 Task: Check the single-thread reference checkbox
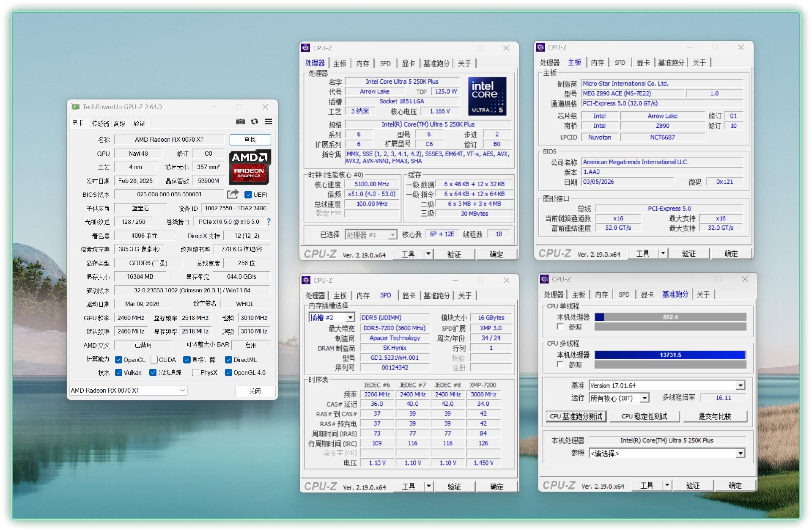pyautogui.click(x=560, y=327)
